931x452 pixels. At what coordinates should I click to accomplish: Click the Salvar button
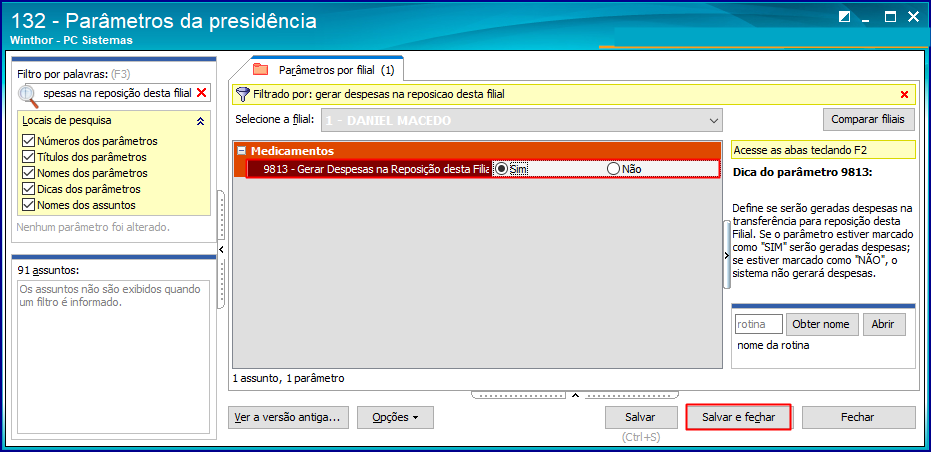[640, 417]
